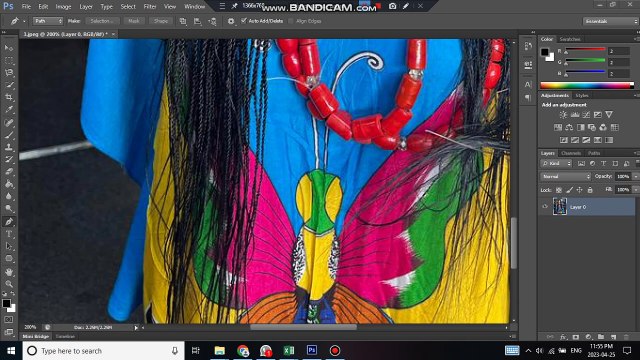The width and height of the screenshot is (640, 360).
Task: Add a Brightness/Contrast adjustment
Action: pyautogui.click(x=563, y=115)
